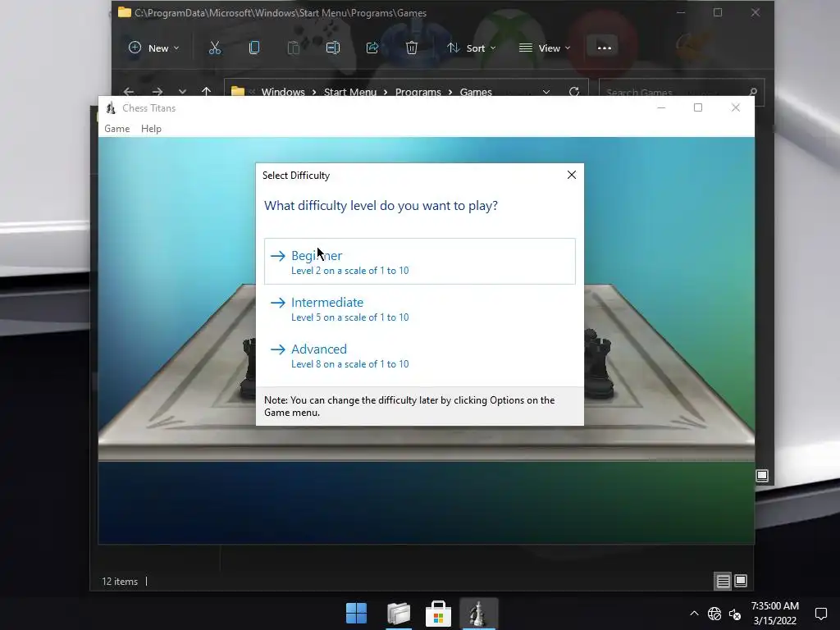This screenshot has height=630, width=840.
Task: Open the New dropdown in File Explorer
Action: coord(153,48)
